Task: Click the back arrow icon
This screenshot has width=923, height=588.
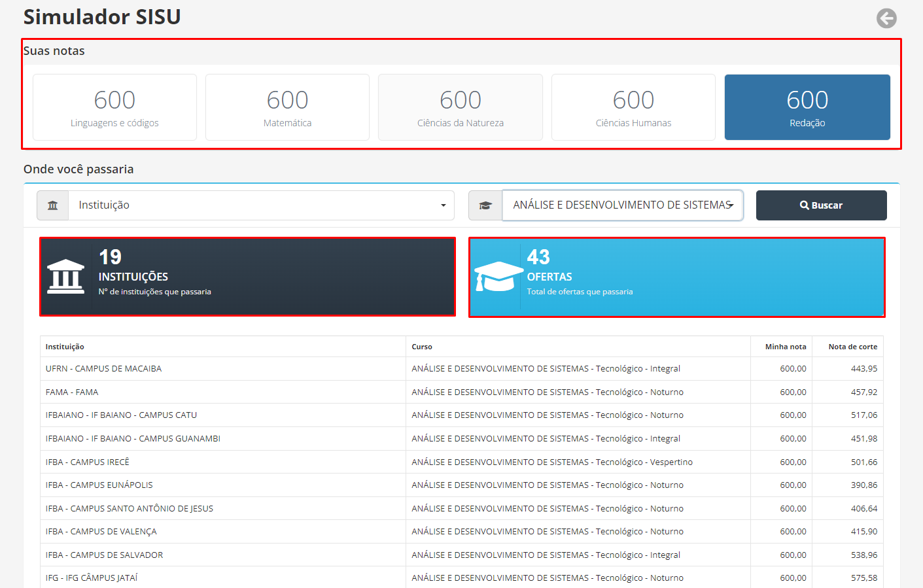Action: click(x=886, y=18)
